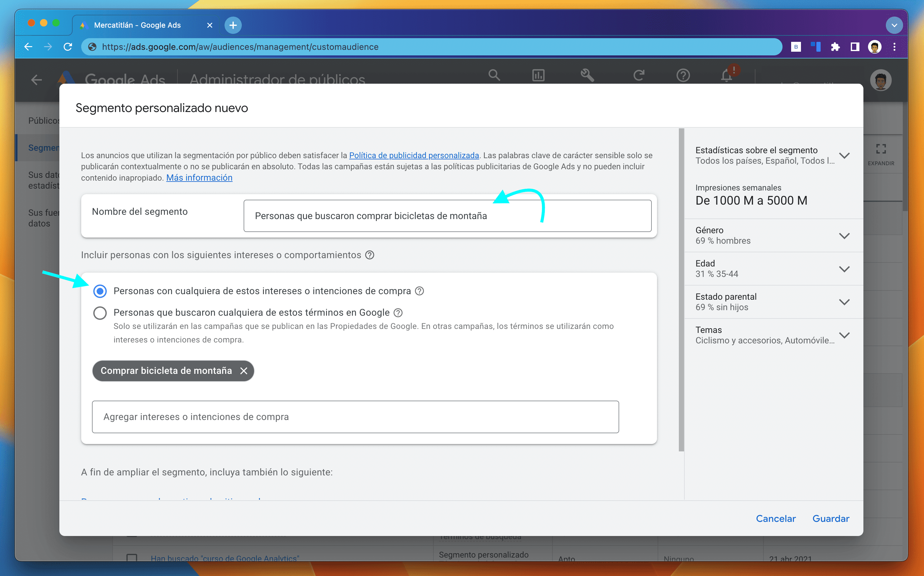Open Han buscado curso de Google Analytics link
Image resolution: width=924 pixels, height=576 pixels.
coord(225,558)
